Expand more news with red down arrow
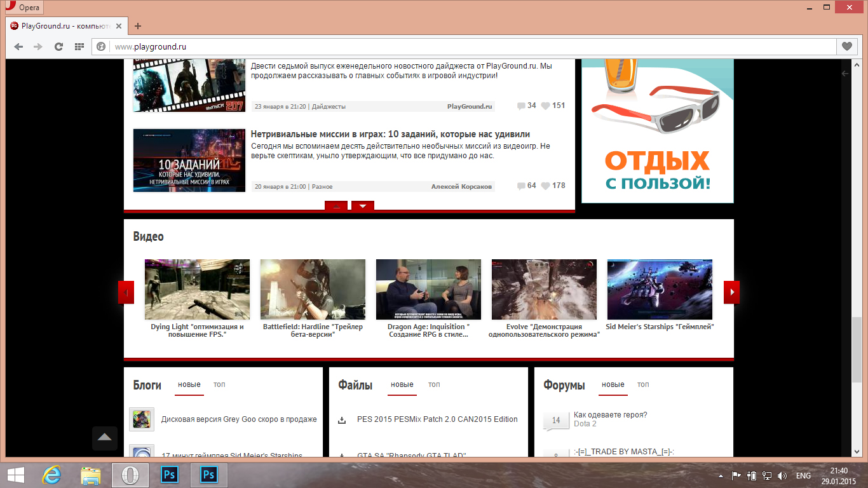The image size is (868, 488). click(363, 206)
